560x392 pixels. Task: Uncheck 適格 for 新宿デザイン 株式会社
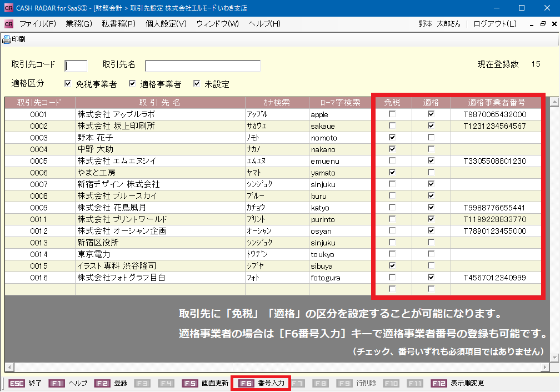tap(431, 184)
